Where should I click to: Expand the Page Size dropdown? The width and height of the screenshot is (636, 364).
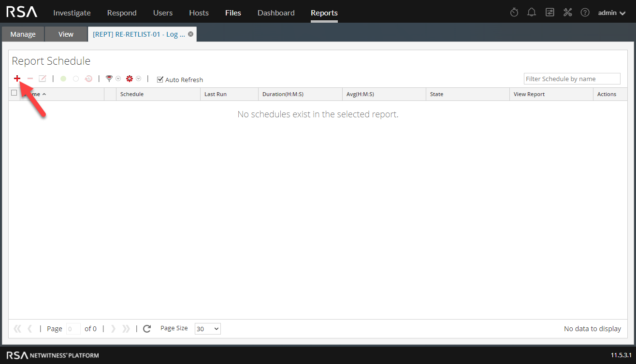pos(207,329)
